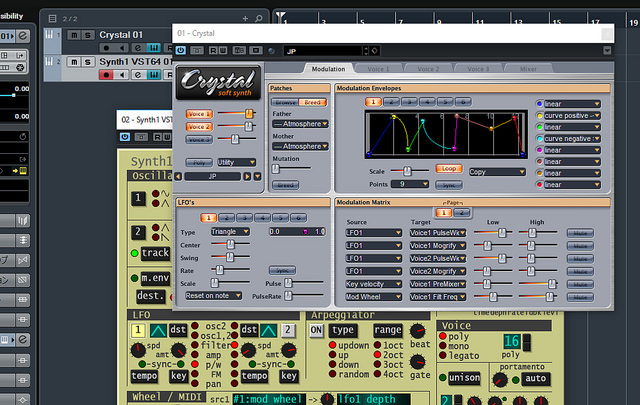Open instrument editor on Synth1 VST64 track
This screenshot has height=405, width=640.
(154, 75)
